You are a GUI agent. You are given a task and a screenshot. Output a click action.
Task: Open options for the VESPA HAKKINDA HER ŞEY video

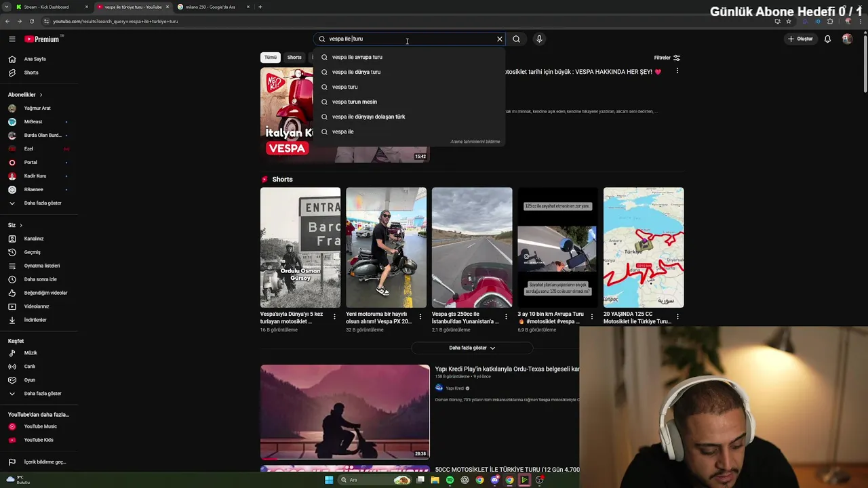pyautogui.click(x=677, y=71)
